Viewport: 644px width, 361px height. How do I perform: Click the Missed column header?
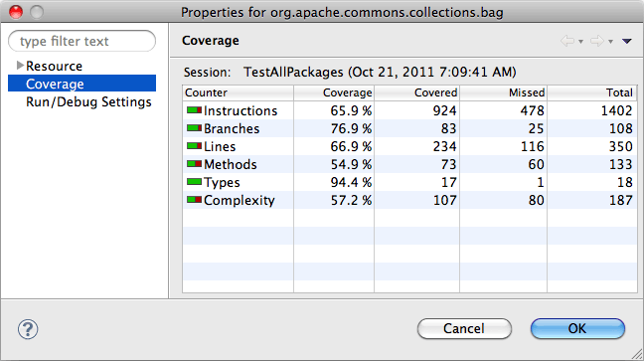point(504,92)
